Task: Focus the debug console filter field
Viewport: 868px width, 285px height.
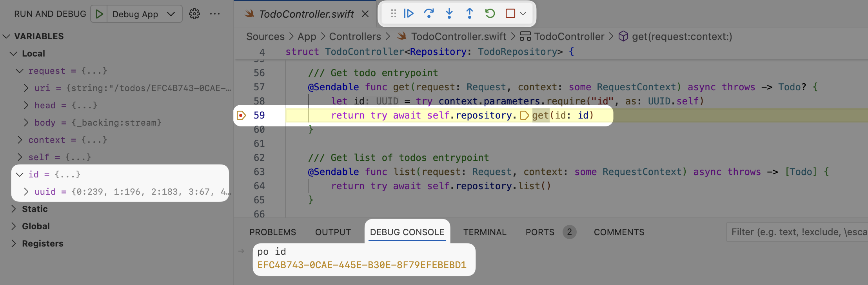Action: click(x=796, y=232)
